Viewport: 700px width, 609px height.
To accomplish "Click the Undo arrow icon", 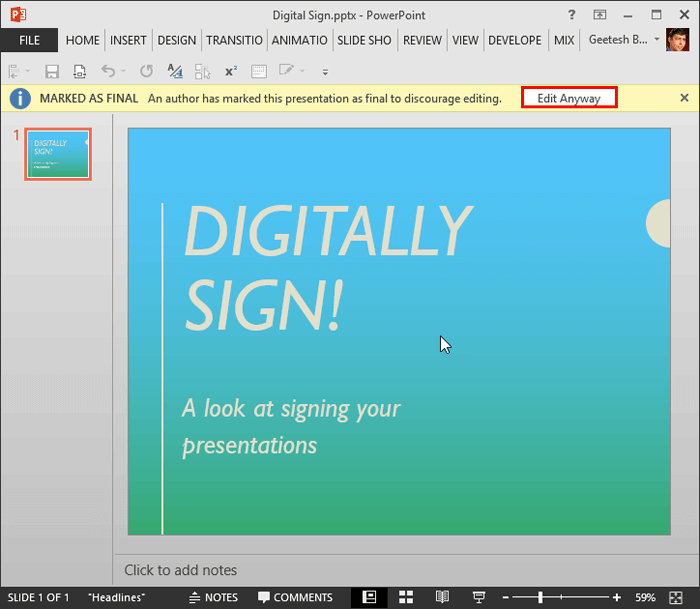I will coord(108,71).
